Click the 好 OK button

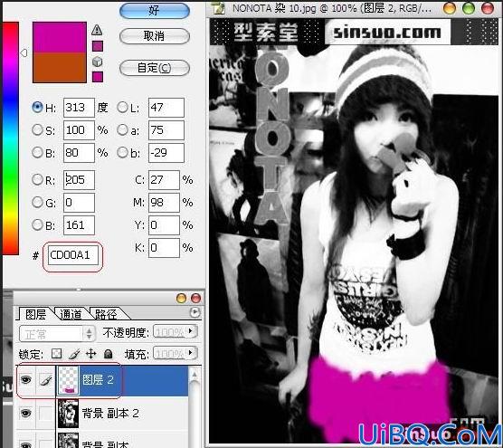click(x=155, y=11)
